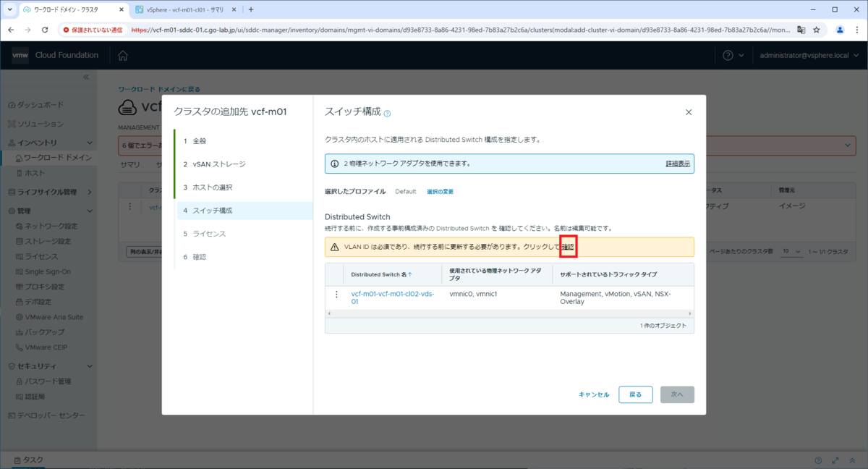
Task: Bookmark this page with the star icon
Action: tap(817, 30)
